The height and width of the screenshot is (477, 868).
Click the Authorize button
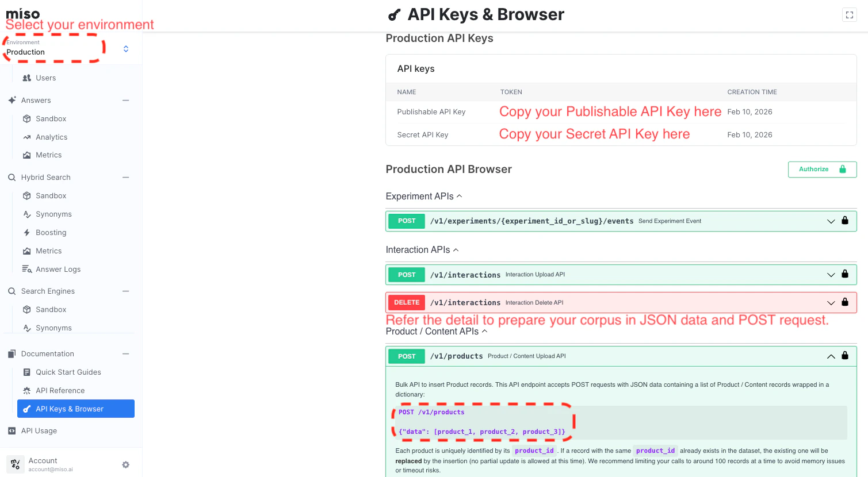click(x=822, y=169)
